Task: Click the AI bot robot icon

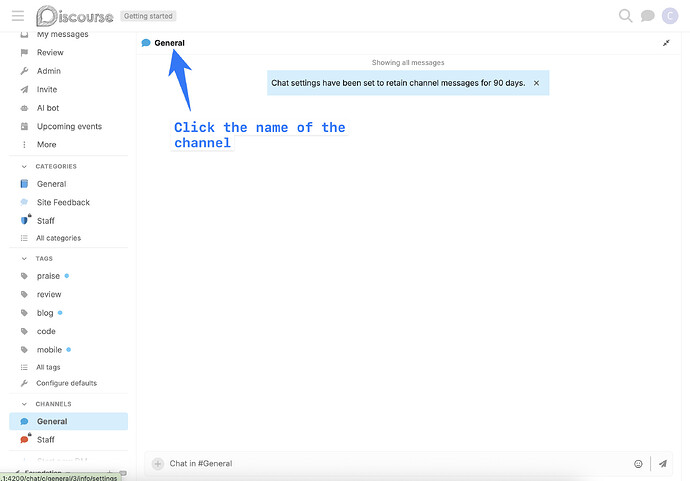Action: (x=24, y=108)
